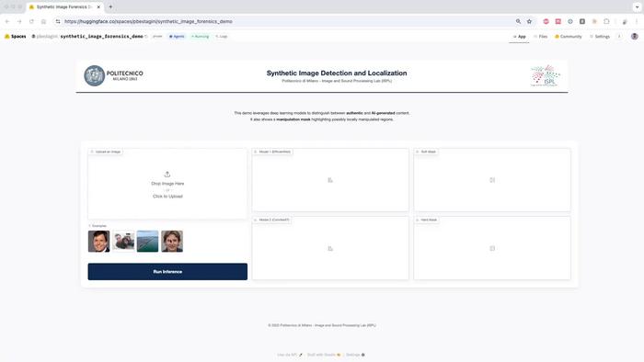Click the Built with Gradio footer link
The width and height of the screenshot is (644, 362).
324,355
